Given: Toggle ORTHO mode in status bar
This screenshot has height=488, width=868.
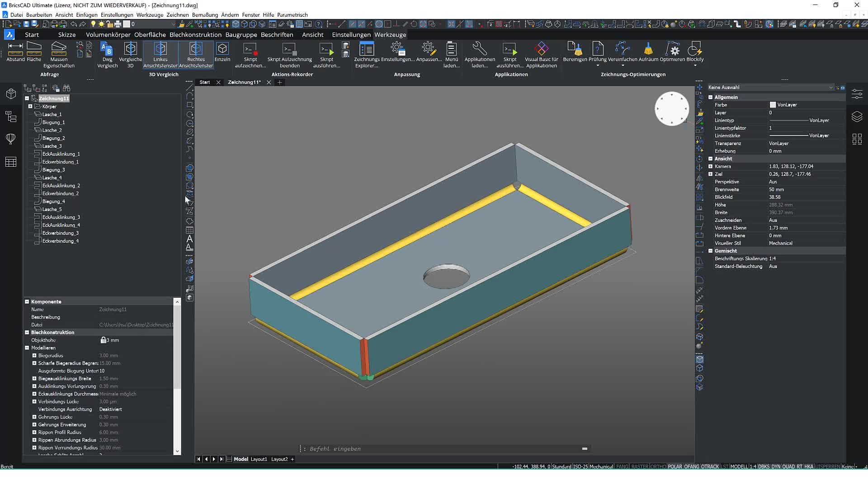Looking at the screenshot, I should [x=658, y=466].
